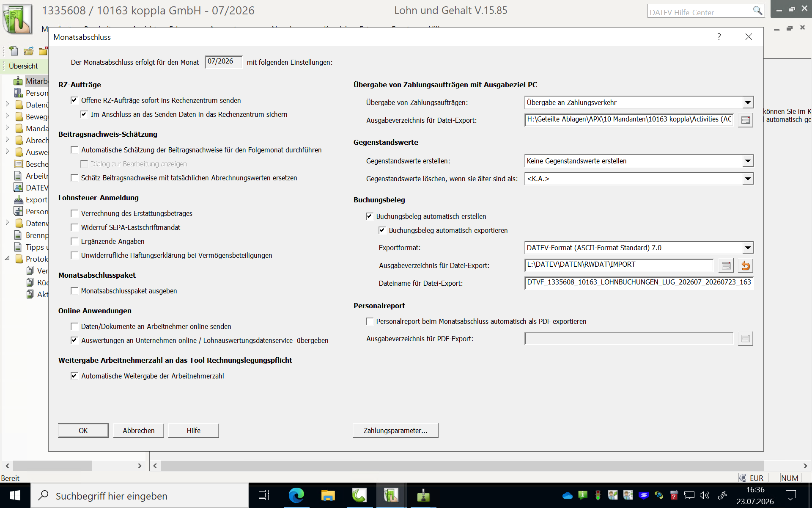Viewport: 812px width, 508px height.
Task: Click the open folder toolbar icon
Action: [29, 51]
